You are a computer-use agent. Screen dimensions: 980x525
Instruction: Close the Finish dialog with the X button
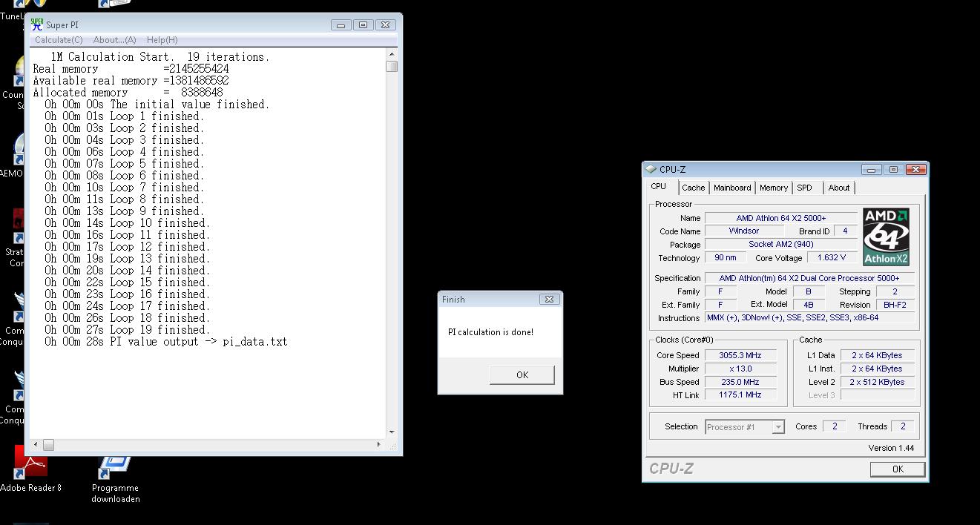[x=549, y=299]
